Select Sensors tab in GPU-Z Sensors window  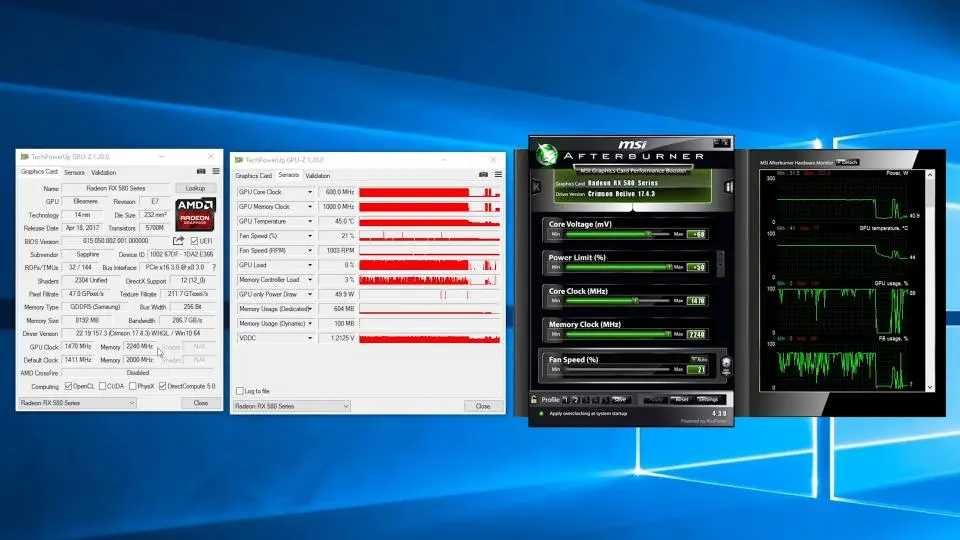288,175
